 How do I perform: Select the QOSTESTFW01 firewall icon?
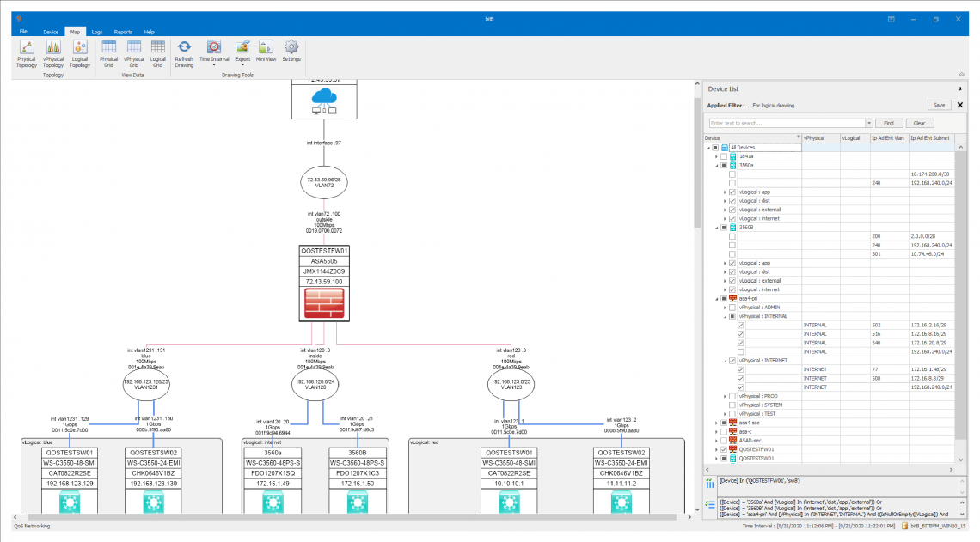[324, 303]
